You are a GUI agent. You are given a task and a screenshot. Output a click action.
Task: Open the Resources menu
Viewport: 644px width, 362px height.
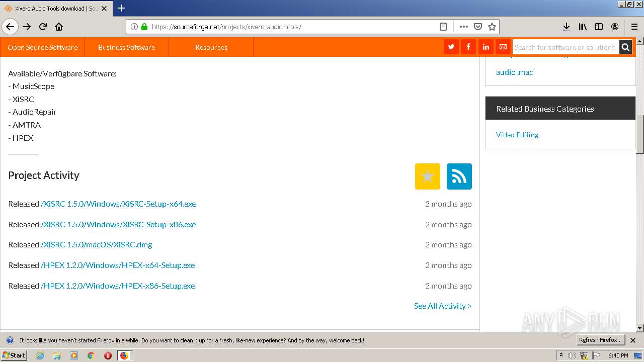(x=211, y=47)
